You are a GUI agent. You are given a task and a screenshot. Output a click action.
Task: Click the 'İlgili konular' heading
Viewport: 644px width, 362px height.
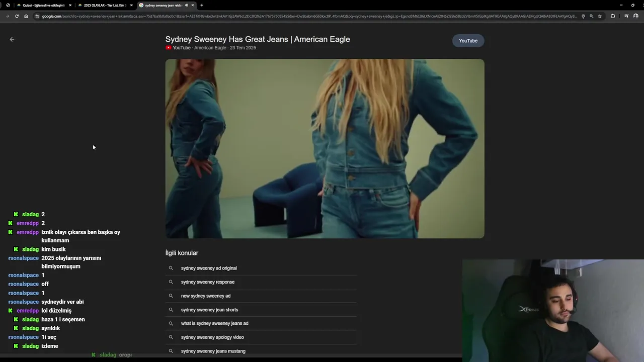tap(182, 253)
